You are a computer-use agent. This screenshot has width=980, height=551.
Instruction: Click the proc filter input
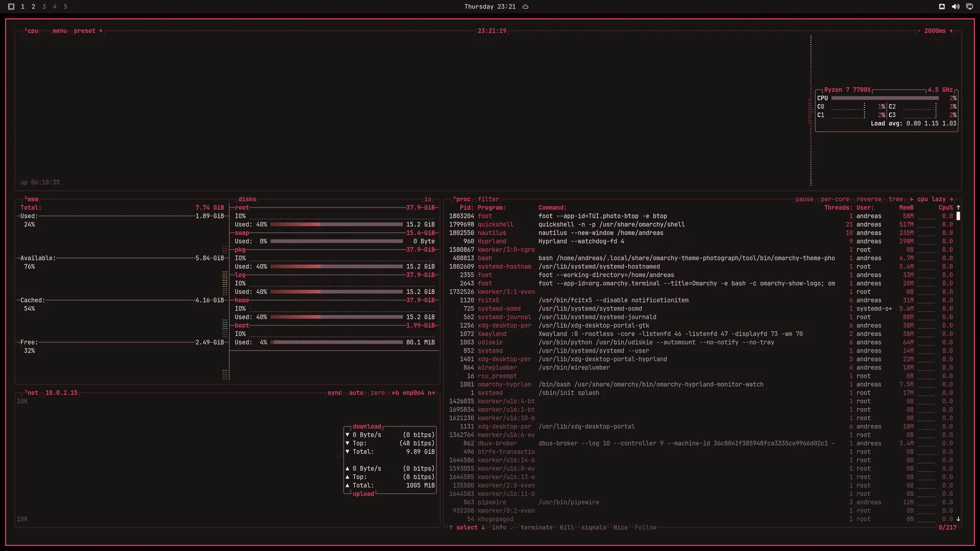[488, 199]
